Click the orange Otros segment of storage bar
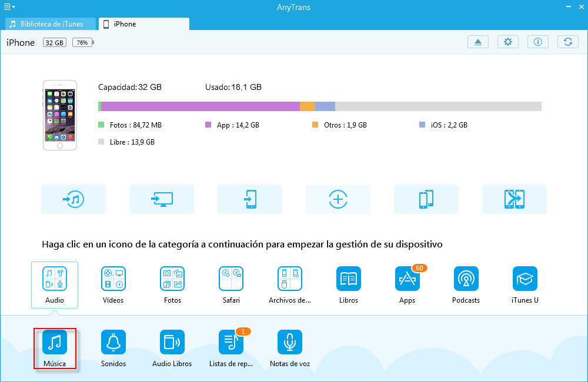Image resolution: width=588 pixels, height=382 pixels. (308, 106)
